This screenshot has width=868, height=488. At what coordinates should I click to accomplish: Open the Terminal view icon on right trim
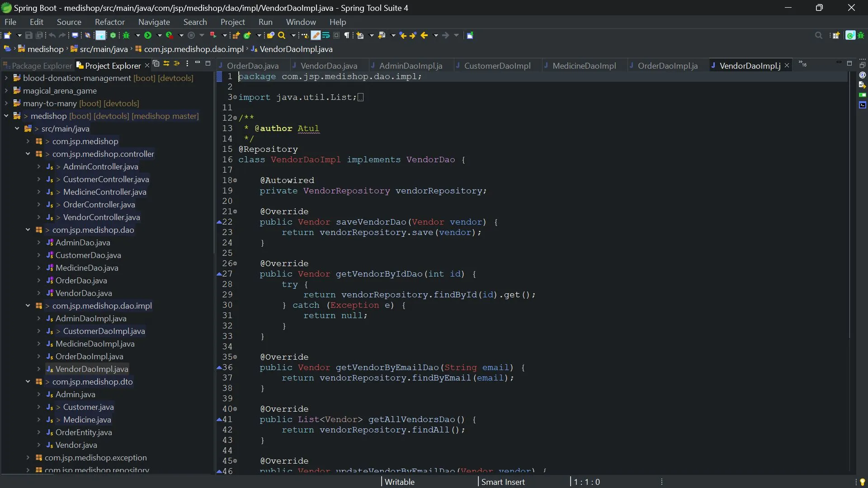(x=863, y=105)
